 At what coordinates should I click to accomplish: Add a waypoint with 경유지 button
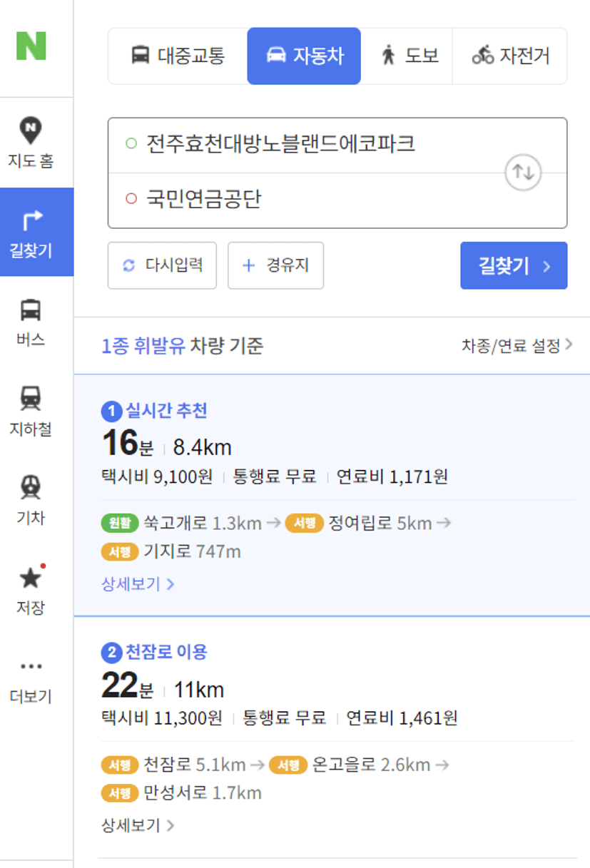(275, 265)
